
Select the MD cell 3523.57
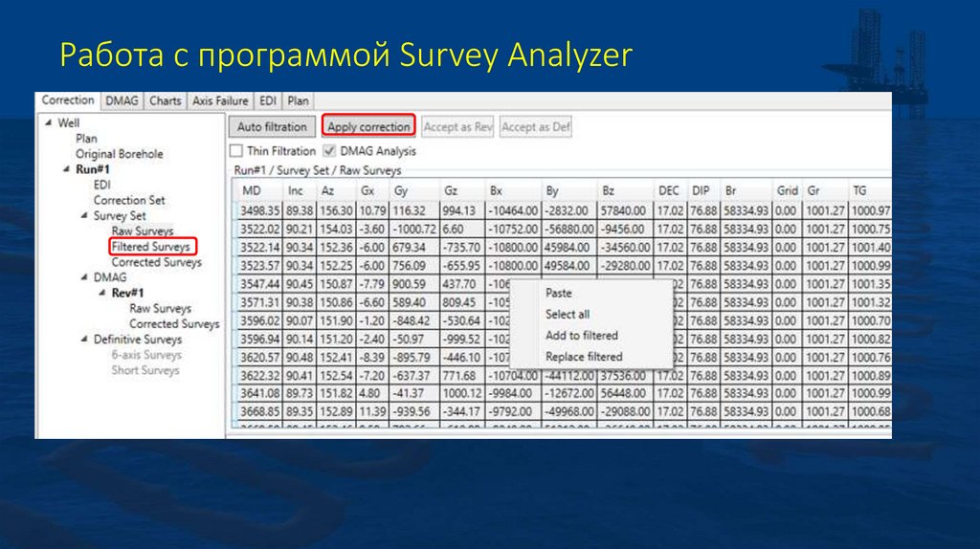coord(260,266)
